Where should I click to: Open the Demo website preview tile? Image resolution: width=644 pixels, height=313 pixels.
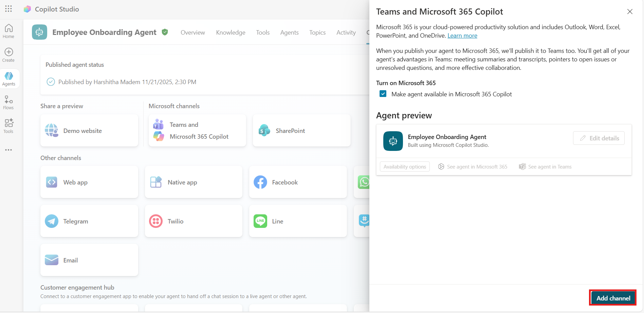point(89,131)
